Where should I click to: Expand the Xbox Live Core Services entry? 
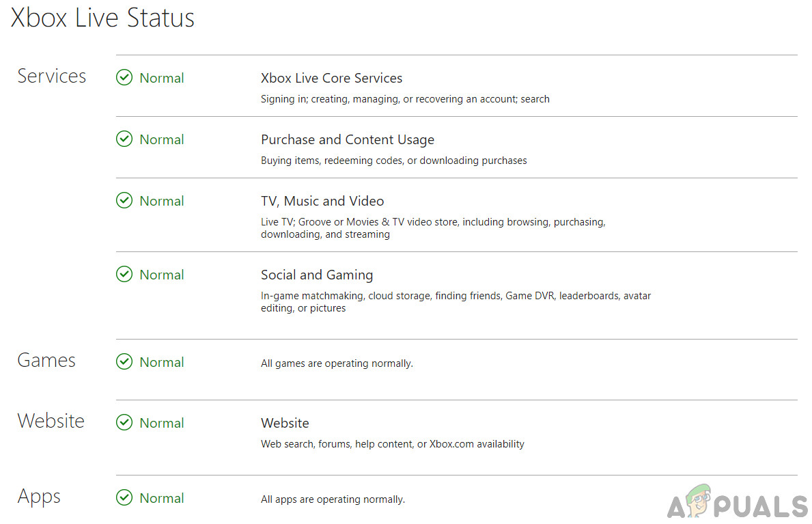[331, 78]
